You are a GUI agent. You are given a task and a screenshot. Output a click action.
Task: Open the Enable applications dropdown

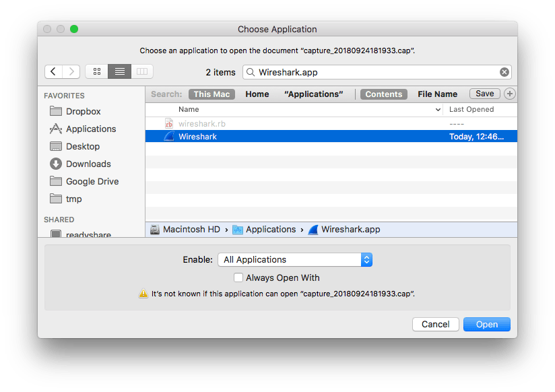pyautogui.click(x=295, y=259)
